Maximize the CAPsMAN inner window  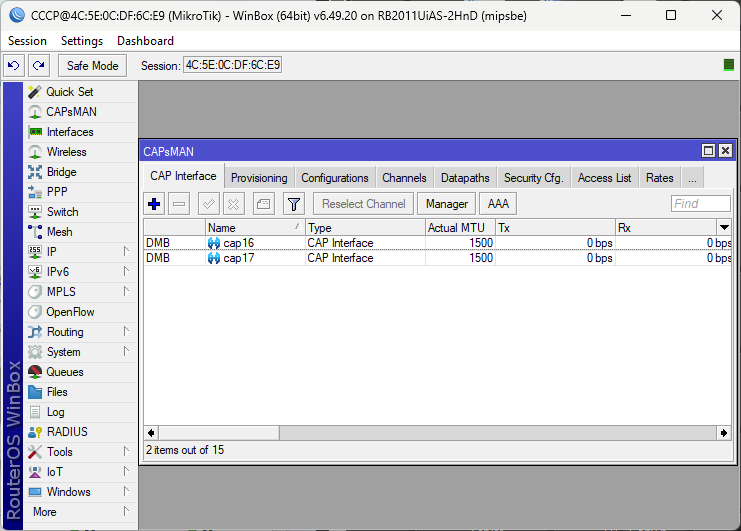[x=708, y=151]
